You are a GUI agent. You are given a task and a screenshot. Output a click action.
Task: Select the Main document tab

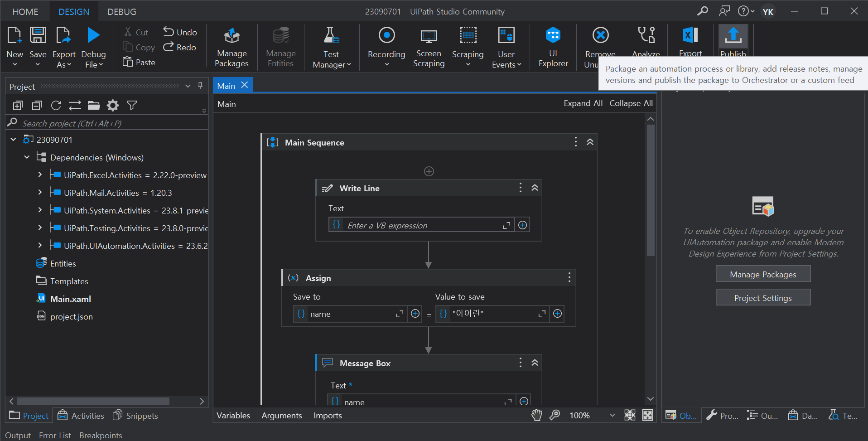(226, 86)
